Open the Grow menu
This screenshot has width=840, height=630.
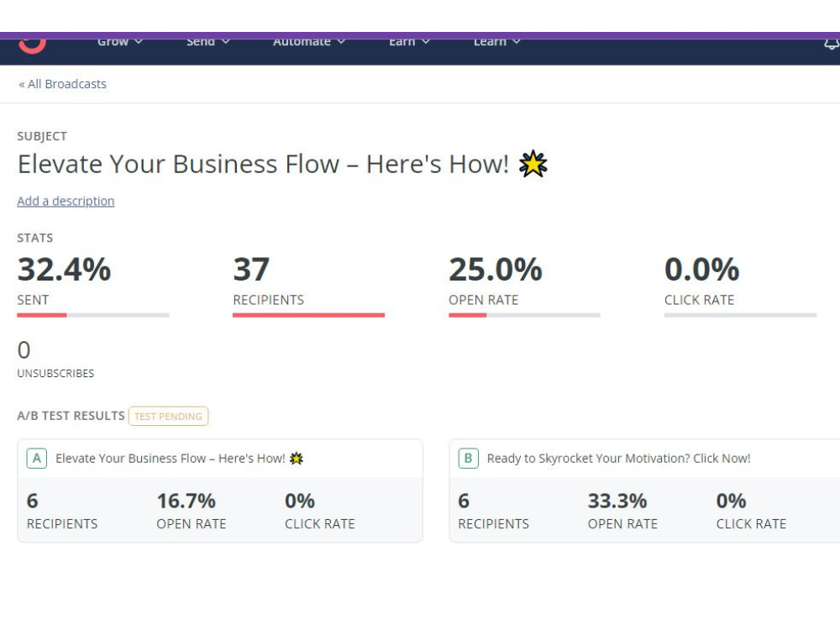point(119,42)
